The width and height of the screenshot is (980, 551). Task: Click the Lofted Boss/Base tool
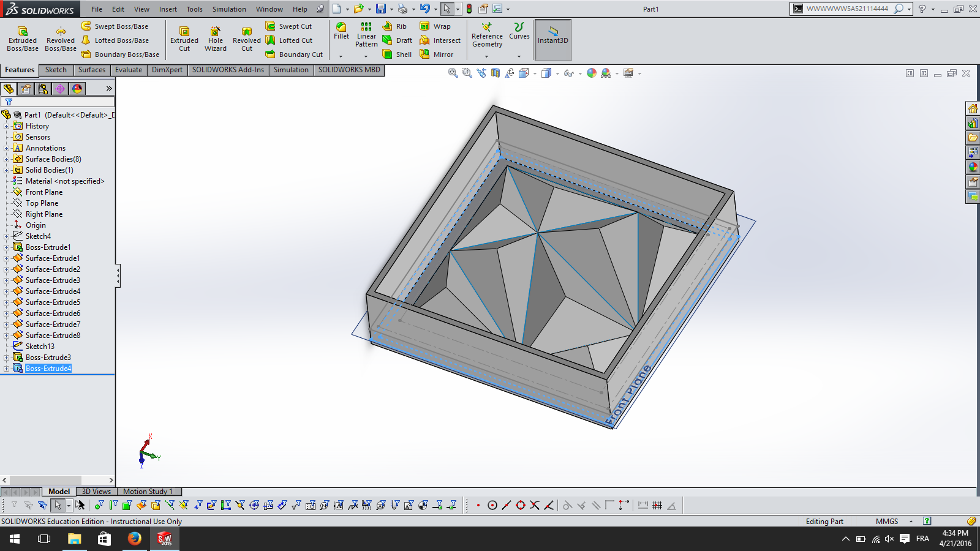click(x=115, y=40)
